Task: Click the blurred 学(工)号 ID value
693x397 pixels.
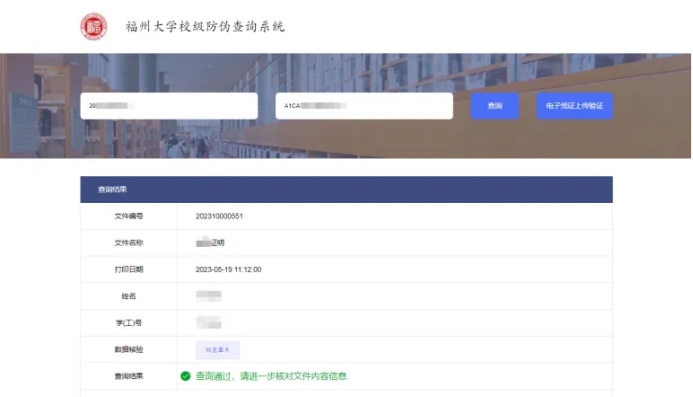Action: click(x=209, y=323)
